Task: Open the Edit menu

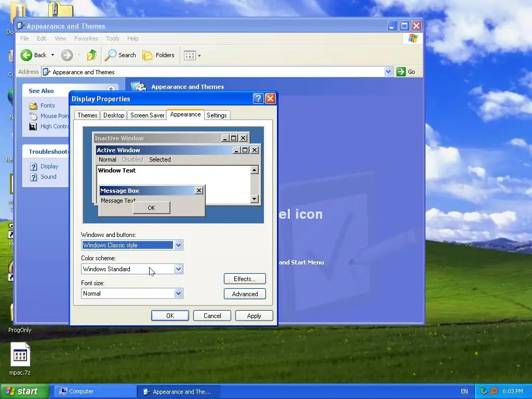Action: coord(42,38)
